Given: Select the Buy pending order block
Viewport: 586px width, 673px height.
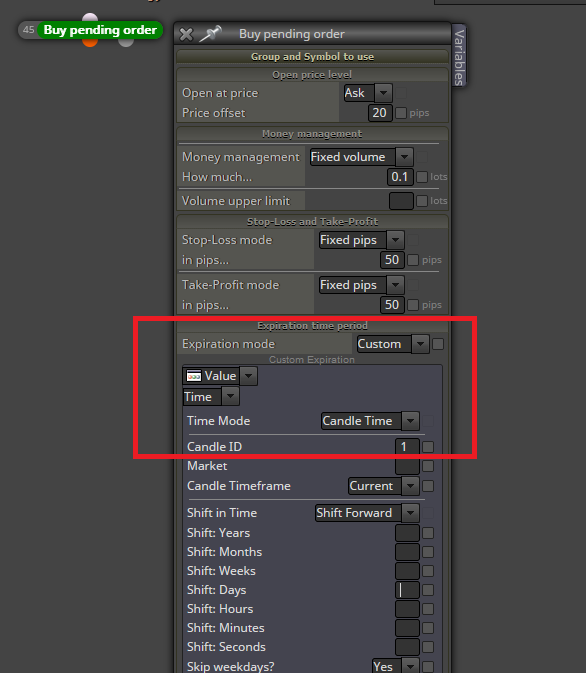Looking at the screenshot, I should click(x=100, y=30).
